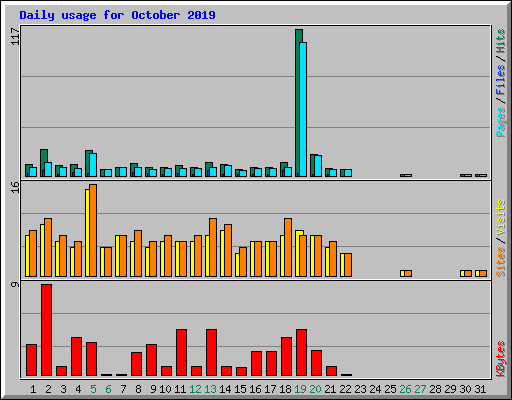The width and height of the screenshot is (512, 400).
Task: Click the Hits bar for day 20
Action: [313, 165]
